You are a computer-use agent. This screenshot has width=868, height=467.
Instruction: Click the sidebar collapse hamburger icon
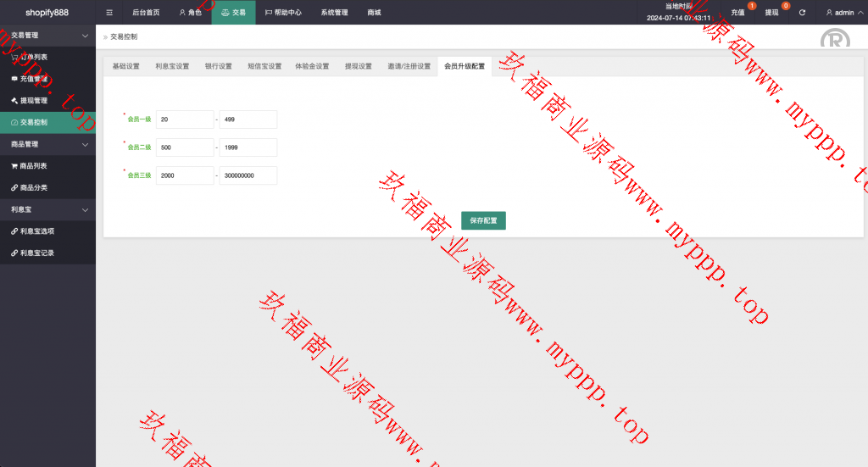coord(108,13)
